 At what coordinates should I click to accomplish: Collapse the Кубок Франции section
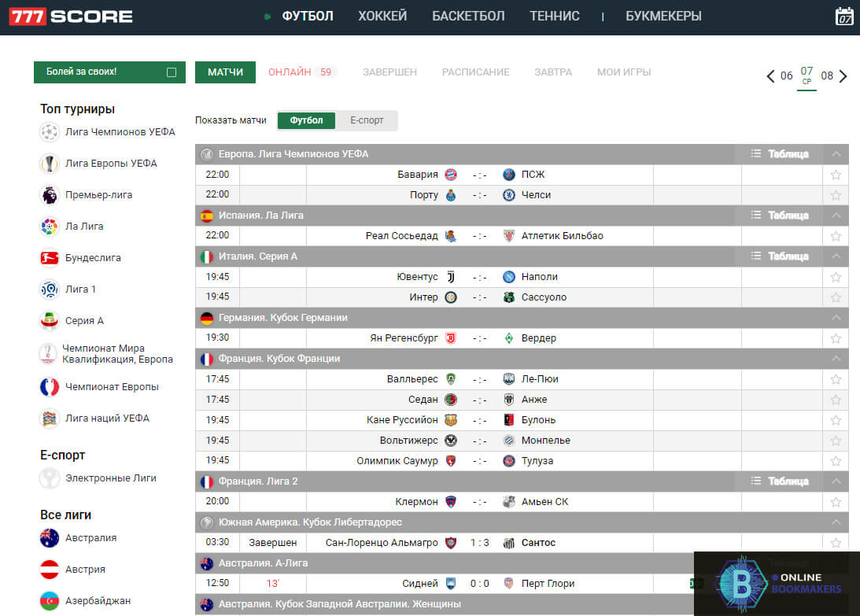pyautogui.click(x=836, y=359)
